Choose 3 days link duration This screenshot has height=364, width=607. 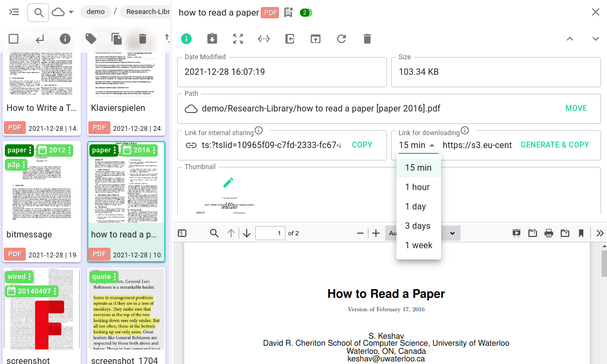coord(418,226)
